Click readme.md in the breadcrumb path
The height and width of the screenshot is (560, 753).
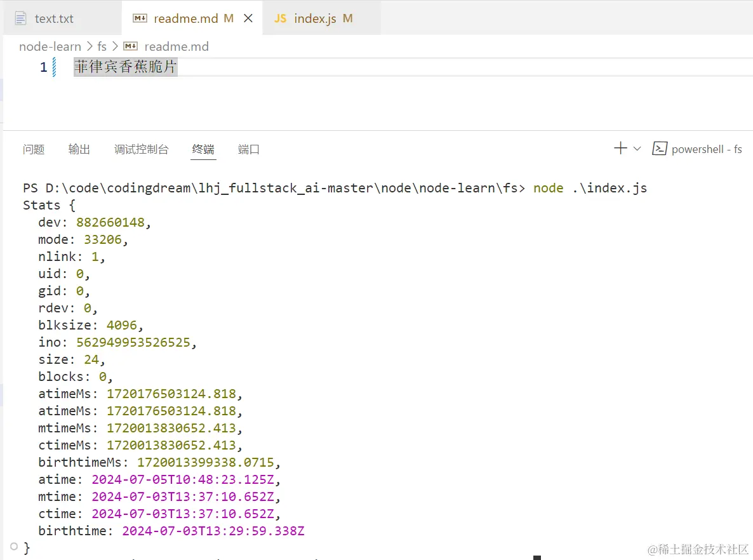(177, 46)
